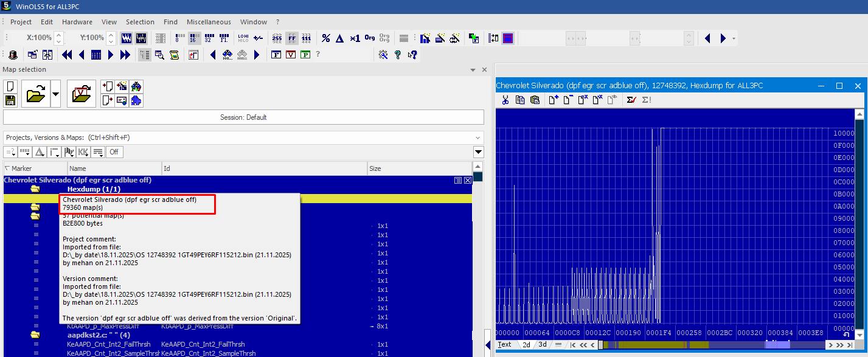Open the Miscellaneous menu
Image resolution: width=868 pixels, height=357 pixels.
click(x=209, y=22)
